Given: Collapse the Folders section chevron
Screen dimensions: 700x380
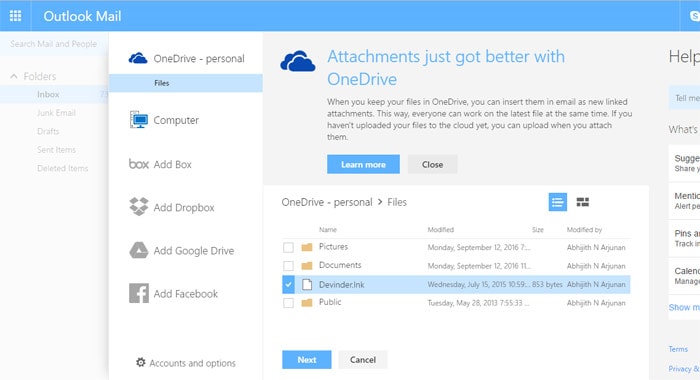Looking at the screenshot, I should (14, 76).
